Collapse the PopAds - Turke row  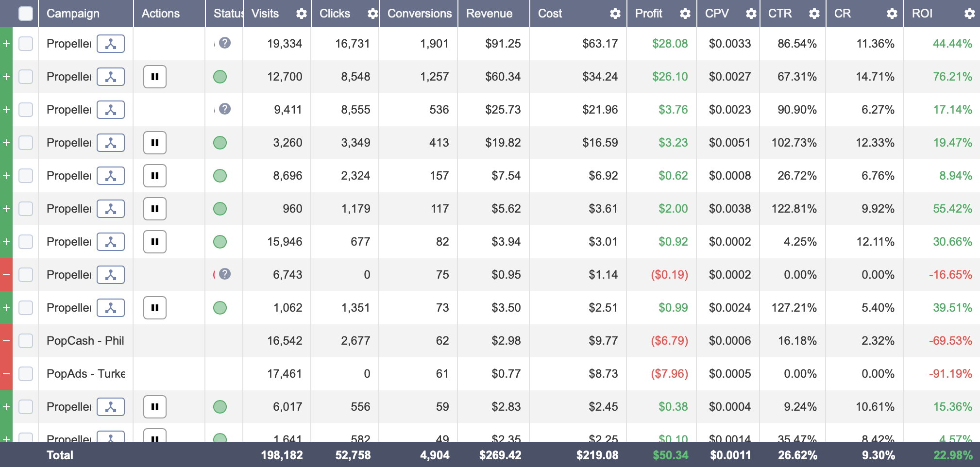(x=6, y=374)
